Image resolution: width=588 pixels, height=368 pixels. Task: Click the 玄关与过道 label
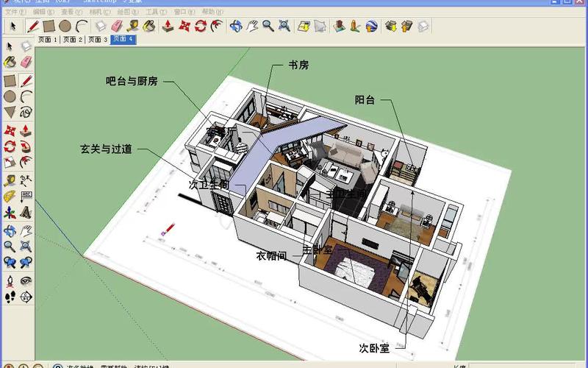[x=106, y=149]
